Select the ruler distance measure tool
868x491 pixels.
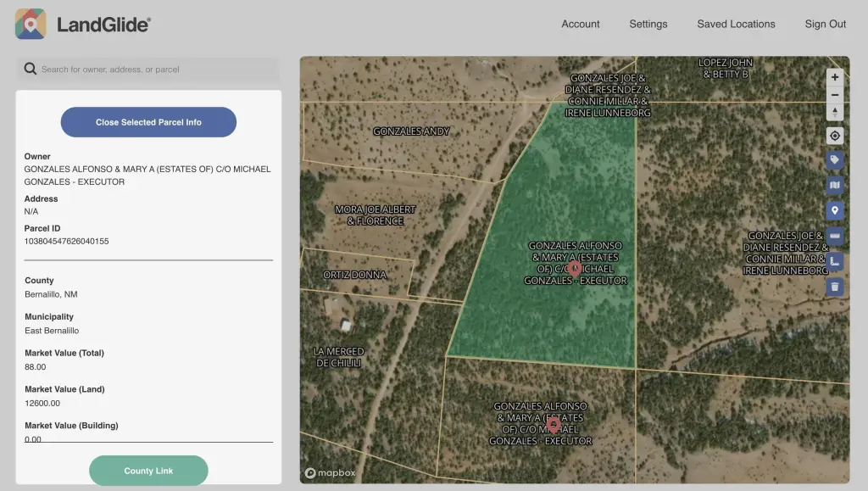[x=835, y=236]
